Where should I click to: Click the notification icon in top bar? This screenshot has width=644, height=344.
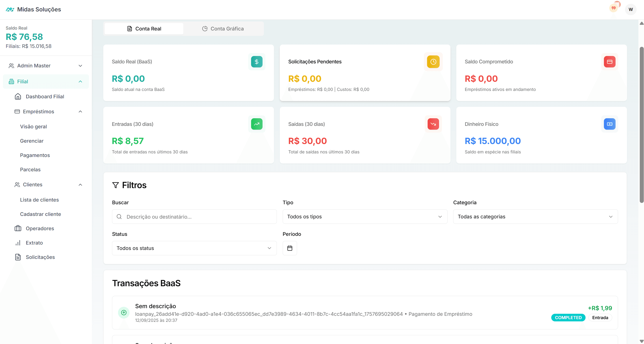pyautogui.click(x=614, y=8)
